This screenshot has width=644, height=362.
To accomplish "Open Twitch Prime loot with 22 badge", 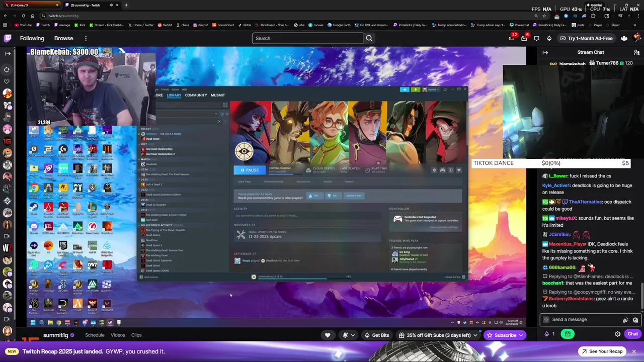I will click(x=512, y=38).
